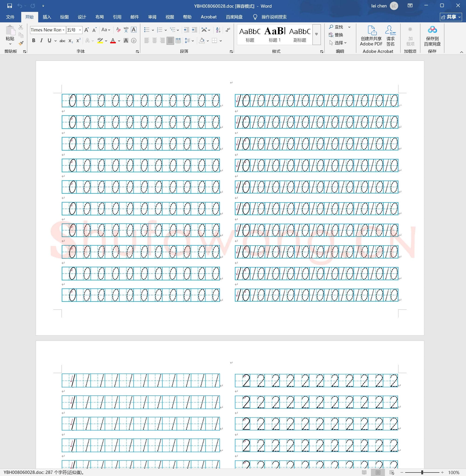Open the font size dropdown
This screenshot has width=466, height=476.
80,30
